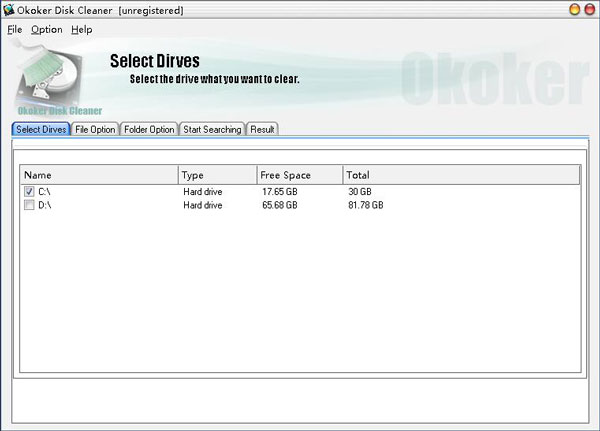600x431 pixels.
Task: Check the D:\ drive checkbox
Action: point(29,205)
